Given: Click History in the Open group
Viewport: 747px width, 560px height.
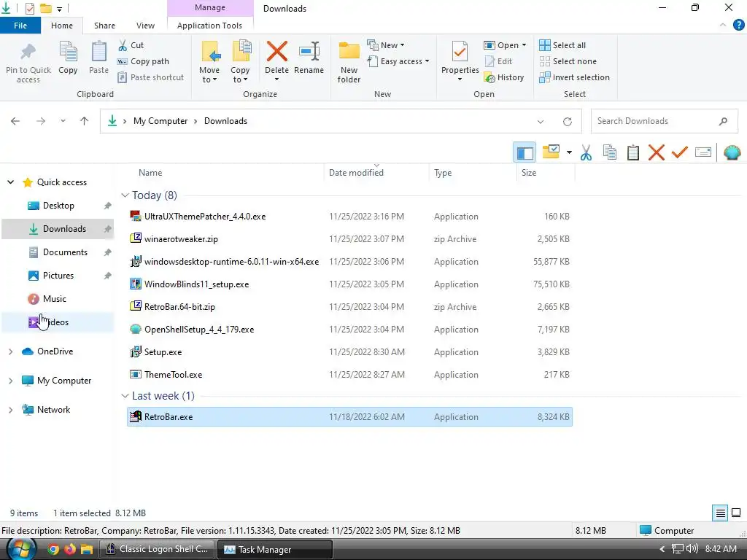Looking at the screenshot, I should click(503, 77).
